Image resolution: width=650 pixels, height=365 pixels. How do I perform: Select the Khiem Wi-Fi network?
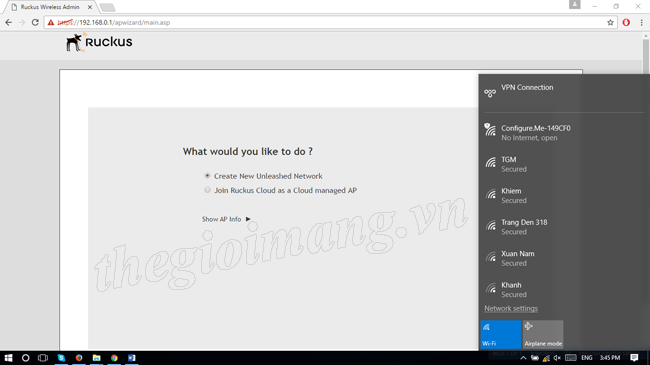564,195
